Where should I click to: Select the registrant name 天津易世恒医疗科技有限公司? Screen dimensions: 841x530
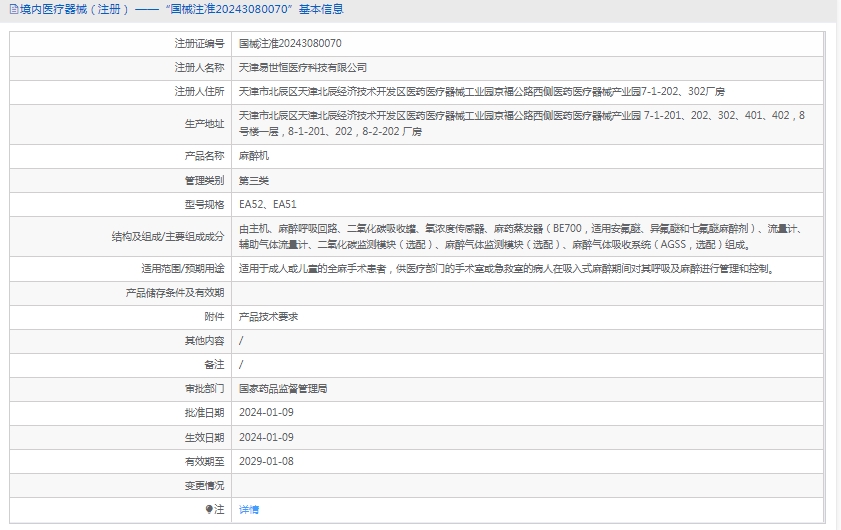[x=303, y=68]
